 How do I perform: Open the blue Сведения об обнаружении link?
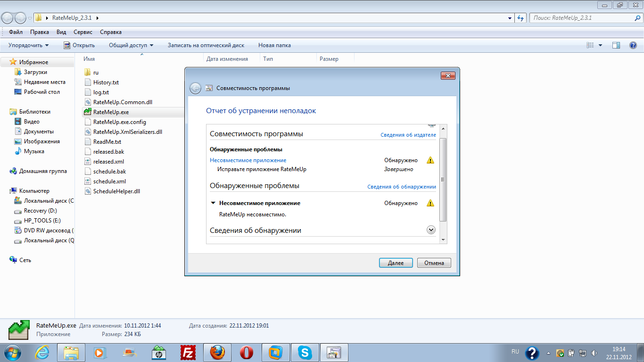pyautogui.click(x=402, y=187)
